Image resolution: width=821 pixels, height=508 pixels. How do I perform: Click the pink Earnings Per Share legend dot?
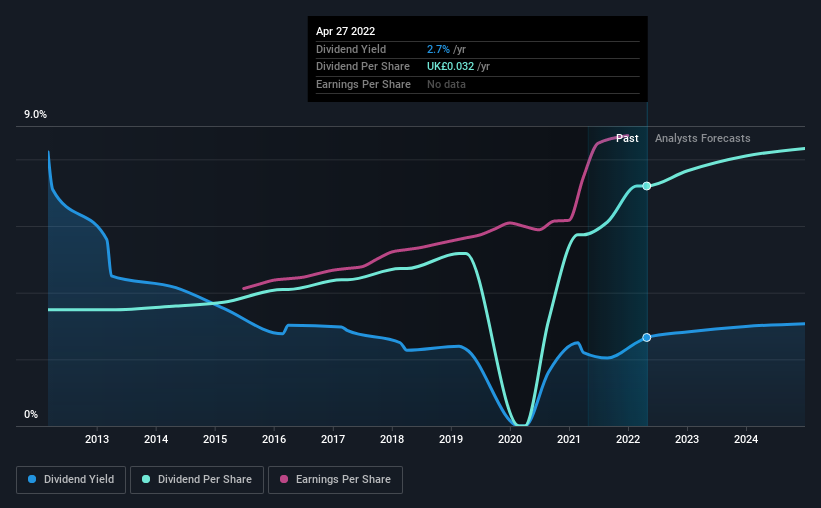[x=284, y=479]
